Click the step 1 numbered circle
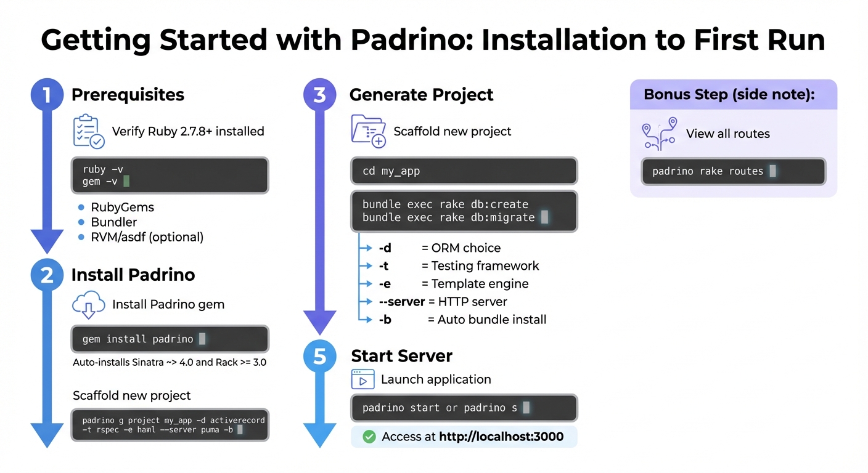The image size is (868, 473). pyautogui.click(x=47, y=94)
